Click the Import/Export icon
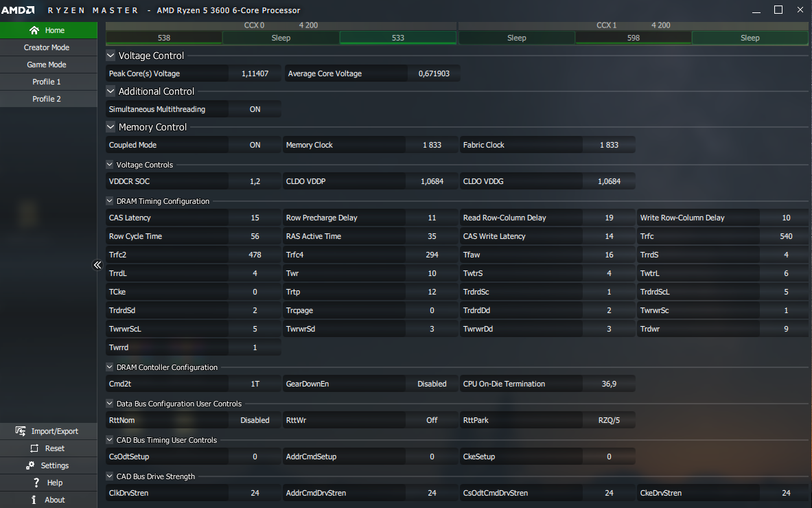812x508 pixels. [x=20, y=431]
